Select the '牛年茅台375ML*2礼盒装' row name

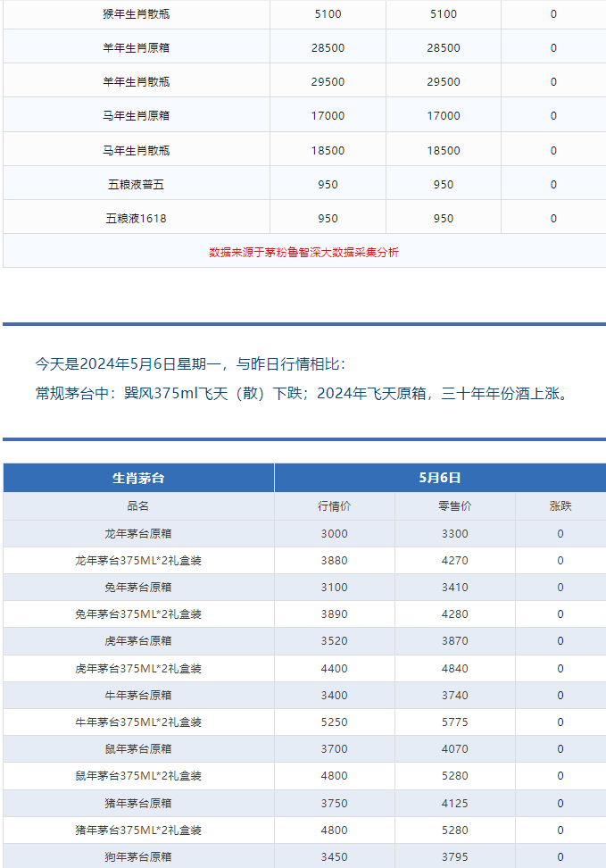click(x=138, y=722)
